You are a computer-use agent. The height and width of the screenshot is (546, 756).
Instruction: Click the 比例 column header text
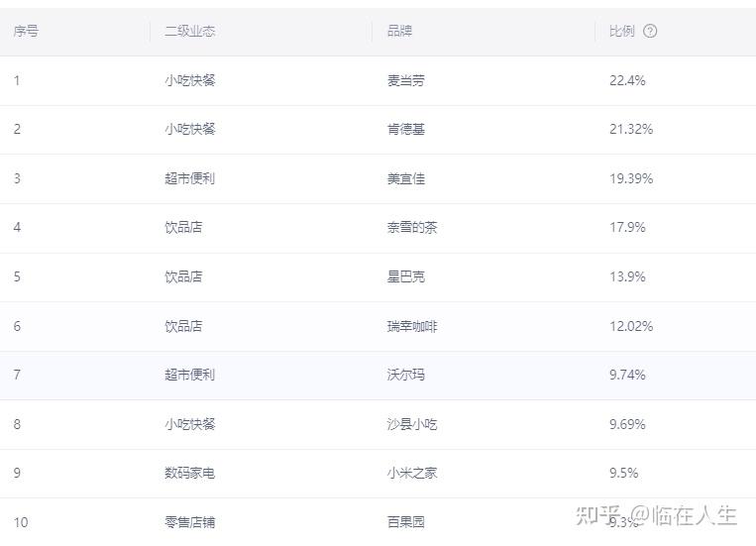pyautogui.click(x=622, y=32)
